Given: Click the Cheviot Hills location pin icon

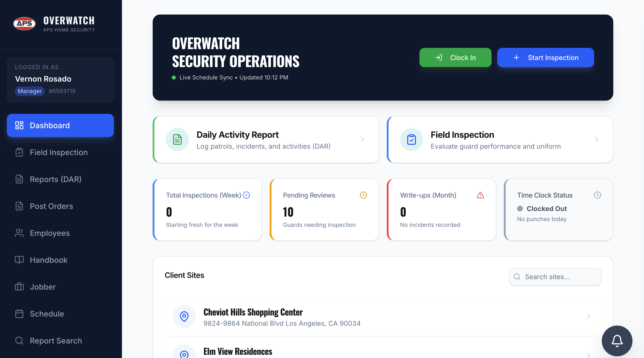Looking at the screenshot, I should point(184,316).
